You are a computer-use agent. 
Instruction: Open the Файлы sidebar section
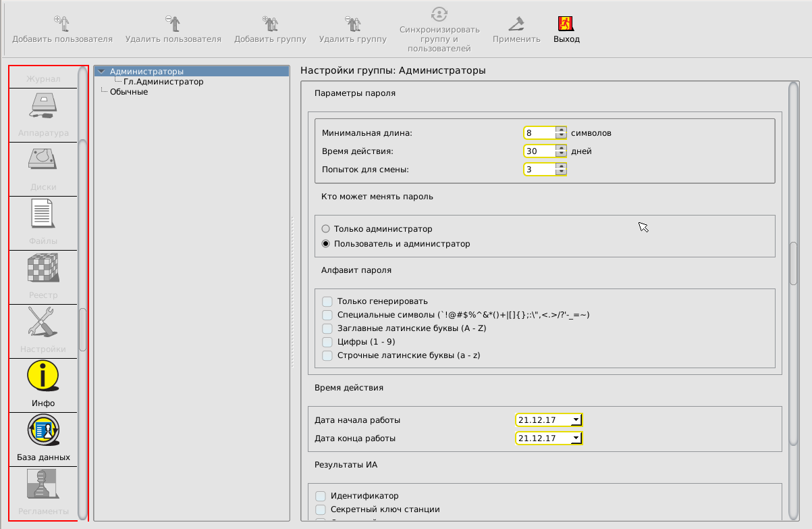point(44,223)
